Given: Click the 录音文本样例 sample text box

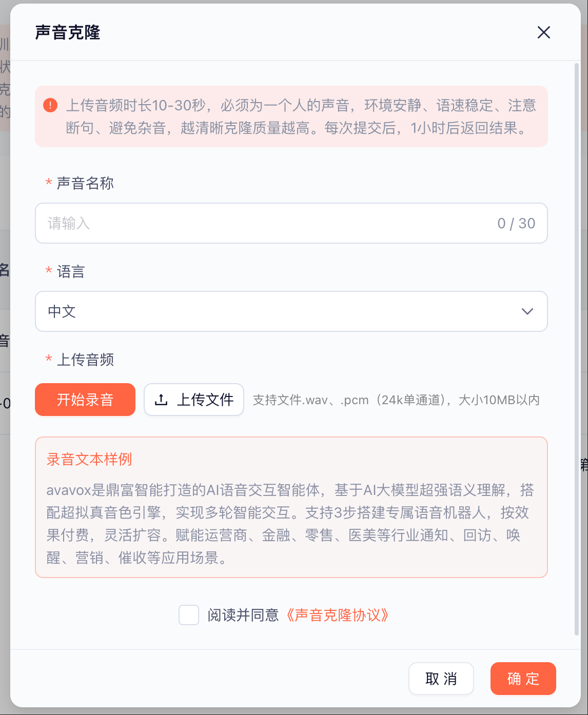Looking at the screenshot, I should click(291, 507).
